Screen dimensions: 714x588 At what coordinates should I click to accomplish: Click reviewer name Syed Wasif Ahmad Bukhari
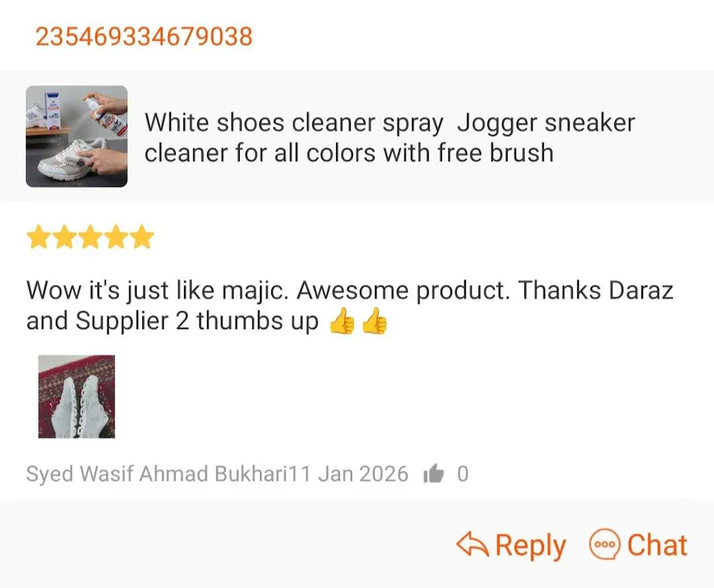pyautogui.click(x=157, y=474)
